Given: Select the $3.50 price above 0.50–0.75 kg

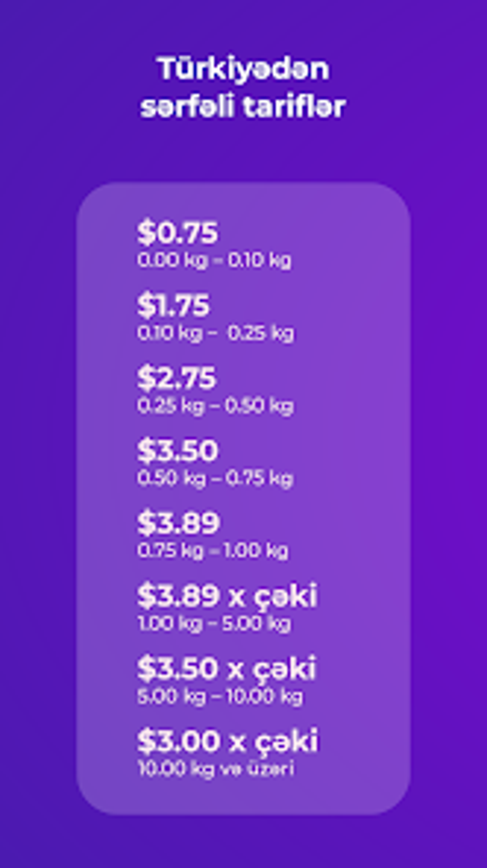Looking at the screenshot, I should pyautogui.click(x=178, y=451).
